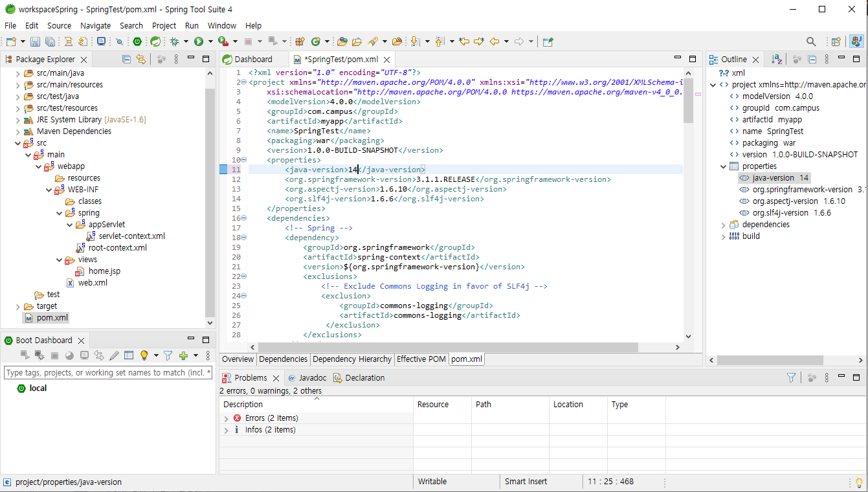Toggle Link with Editor in Package Explorer
Image resolution: width=868 pixels, height=492 pixels.
click(x=141, y=59)
